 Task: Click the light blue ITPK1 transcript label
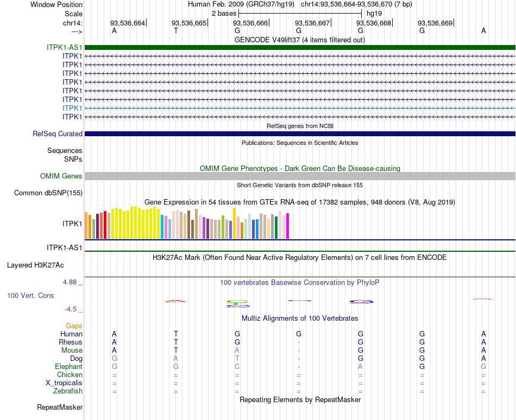coord(72,108)
